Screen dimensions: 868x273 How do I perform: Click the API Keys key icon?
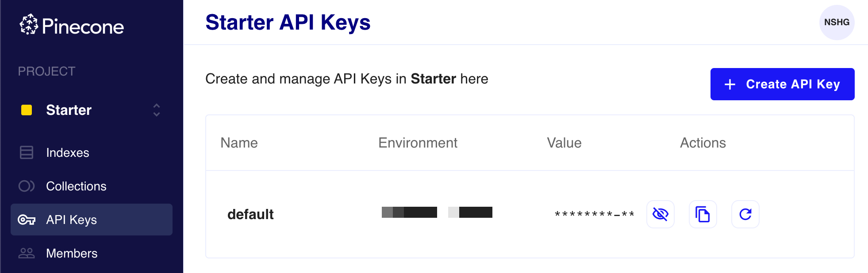click(27, 220)
